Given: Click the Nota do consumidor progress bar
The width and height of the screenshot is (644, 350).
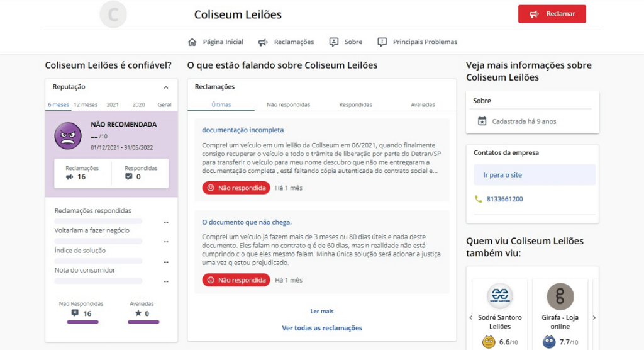Looking at the screenshot, I should [99, 281].
